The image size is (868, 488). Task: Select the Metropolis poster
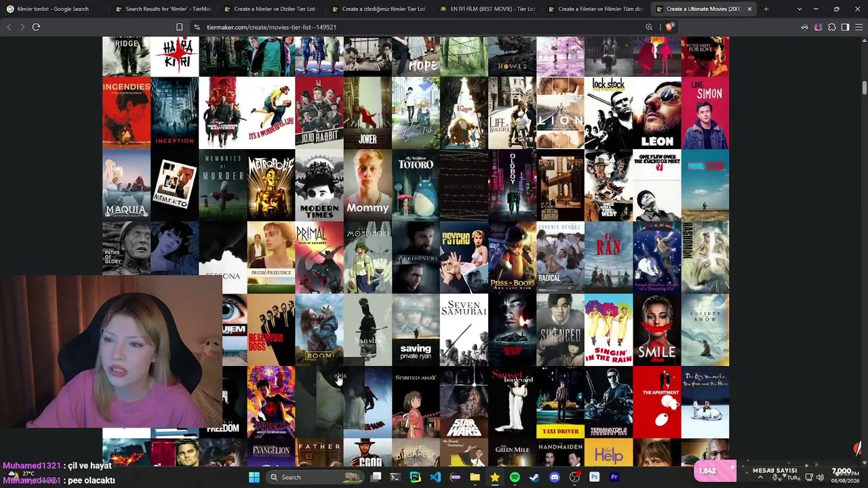tap(271, 185)
